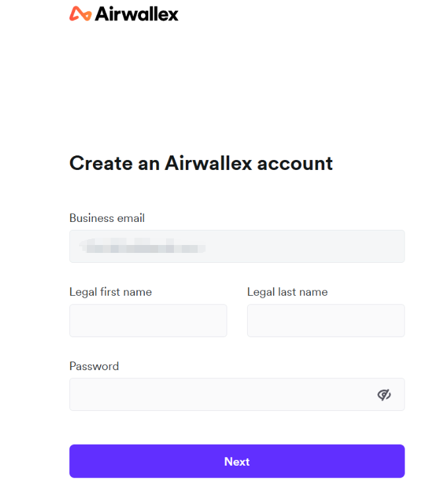Image resolution: width=448 pixels, height=490 pixels.
Task: Click the blurred email address text
Action: [140, 248]
